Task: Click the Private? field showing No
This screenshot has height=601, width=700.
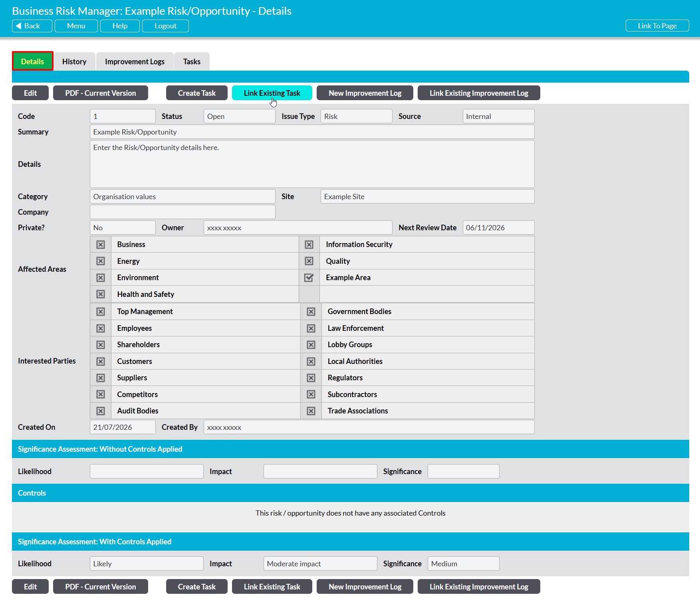Action: click(123, 227)
